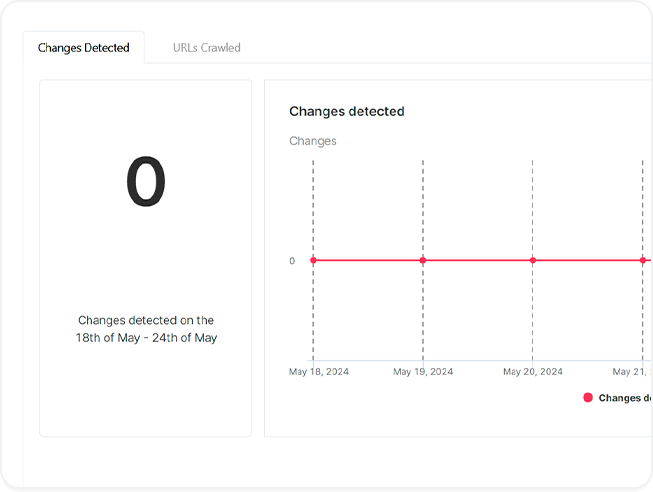Click the bold "Changes detected" chart title

(x=346, y=112)
